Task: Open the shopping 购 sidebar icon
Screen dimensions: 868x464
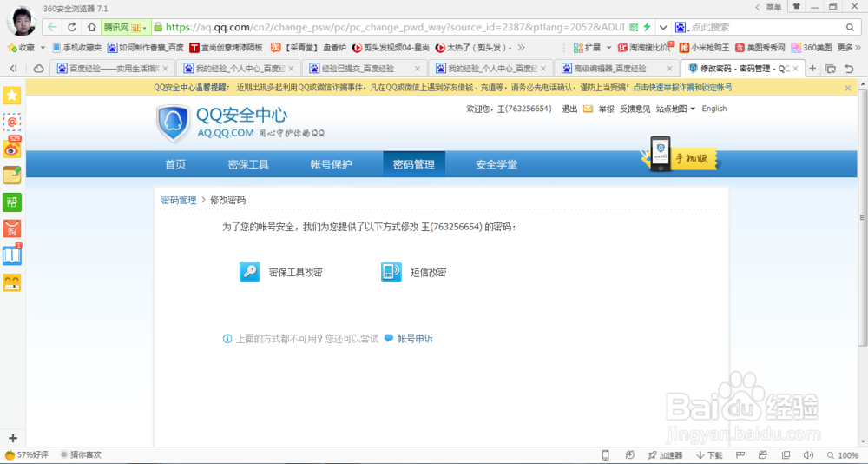Action: point(12,229)
